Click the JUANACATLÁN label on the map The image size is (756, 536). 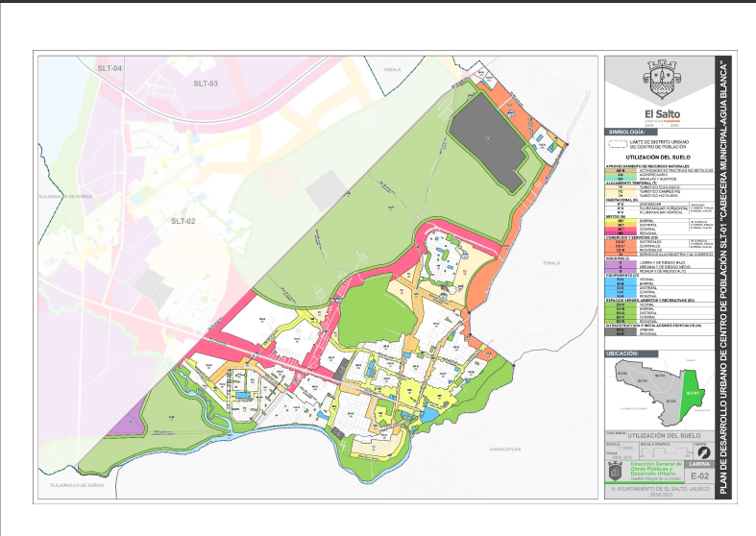(510, 448)
